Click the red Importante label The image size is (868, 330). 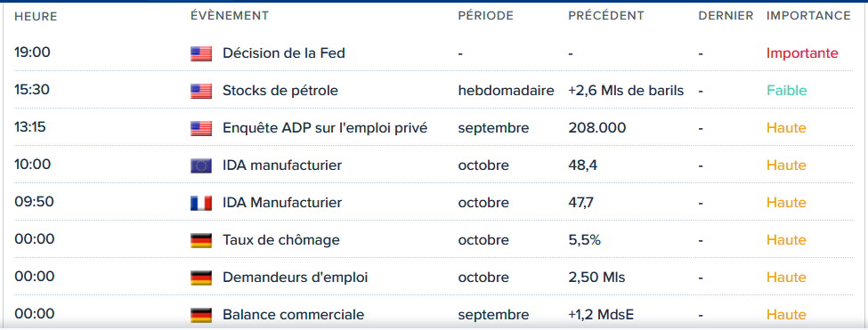802,53
